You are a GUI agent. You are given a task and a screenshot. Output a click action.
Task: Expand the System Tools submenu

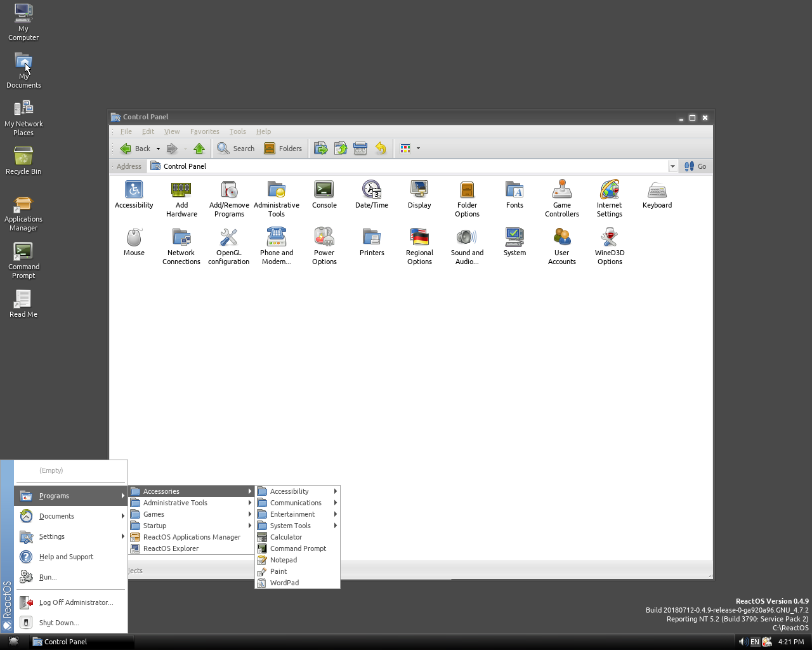(298, 526)
